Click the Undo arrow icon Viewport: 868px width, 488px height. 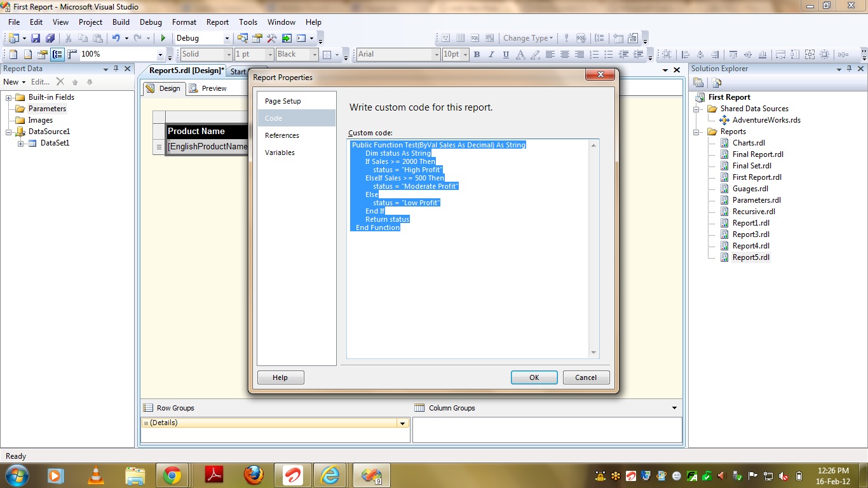click(x=116, y=39)
